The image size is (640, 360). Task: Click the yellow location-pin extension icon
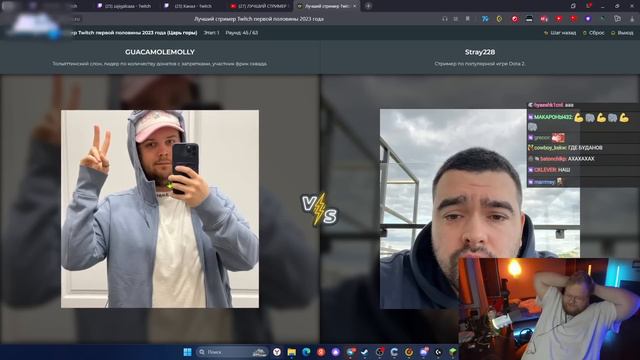[499, 19]
